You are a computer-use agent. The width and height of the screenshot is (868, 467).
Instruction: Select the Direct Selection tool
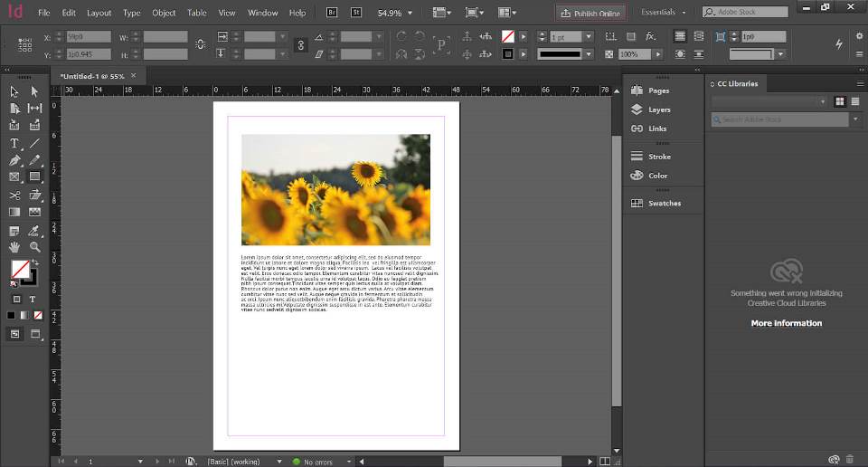coord(34,91)
